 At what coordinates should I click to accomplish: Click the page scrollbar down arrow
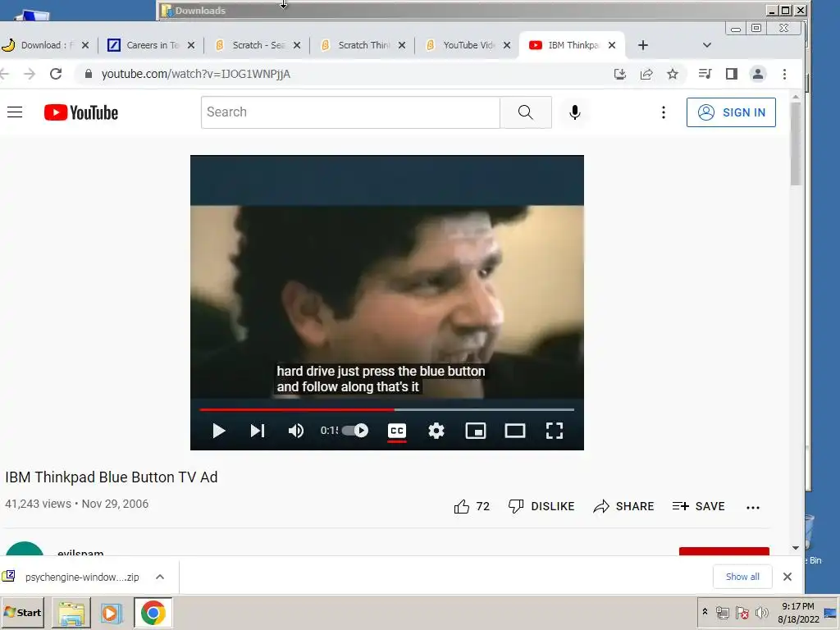coord(796,548)
